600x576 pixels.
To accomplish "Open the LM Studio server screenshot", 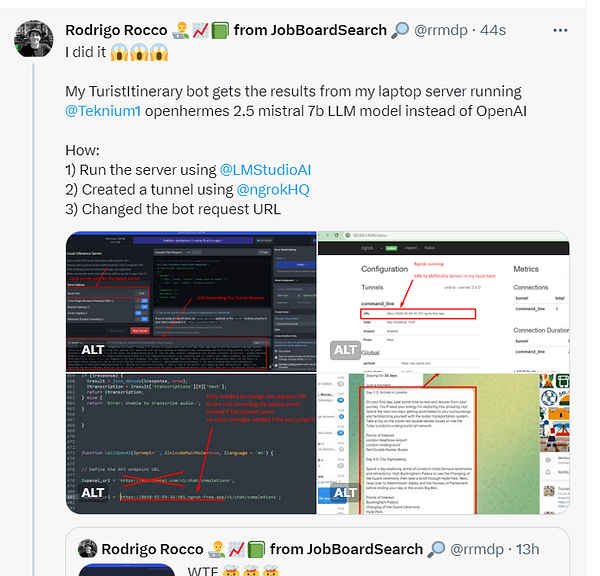I will pos(191,302).
